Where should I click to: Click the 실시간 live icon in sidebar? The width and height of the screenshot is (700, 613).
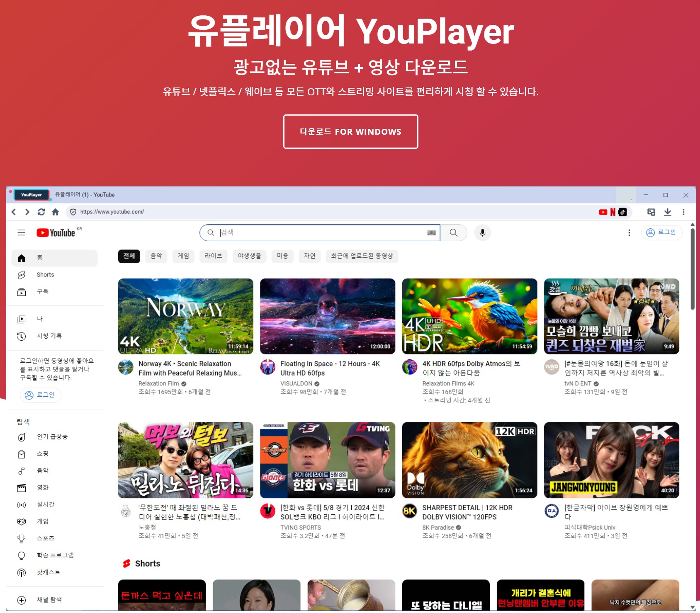pyautogui.click(x=22, y=505)
